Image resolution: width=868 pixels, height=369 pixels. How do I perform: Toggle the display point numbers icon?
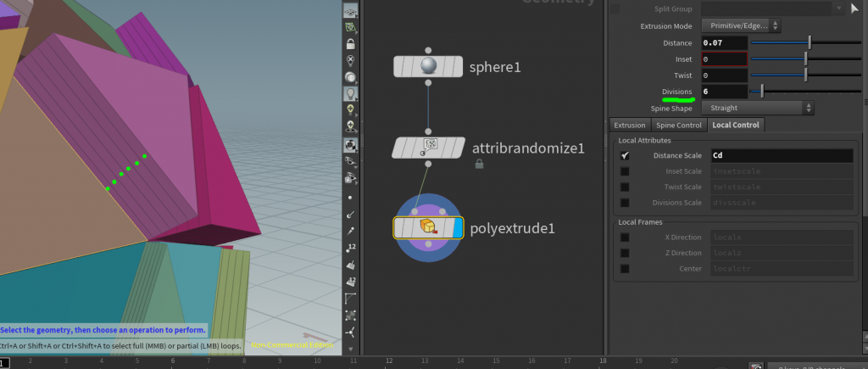click(350, 248)
